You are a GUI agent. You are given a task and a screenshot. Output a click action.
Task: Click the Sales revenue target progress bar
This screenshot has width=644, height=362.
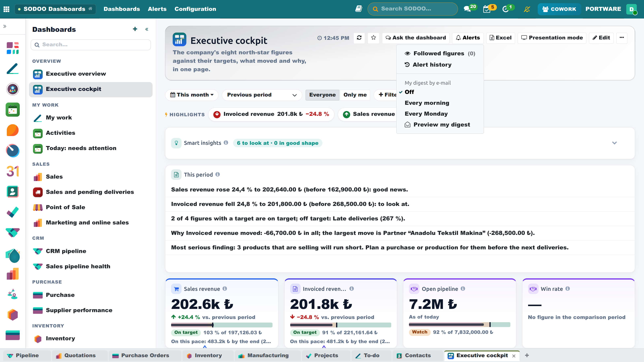[x=222, y=325]
